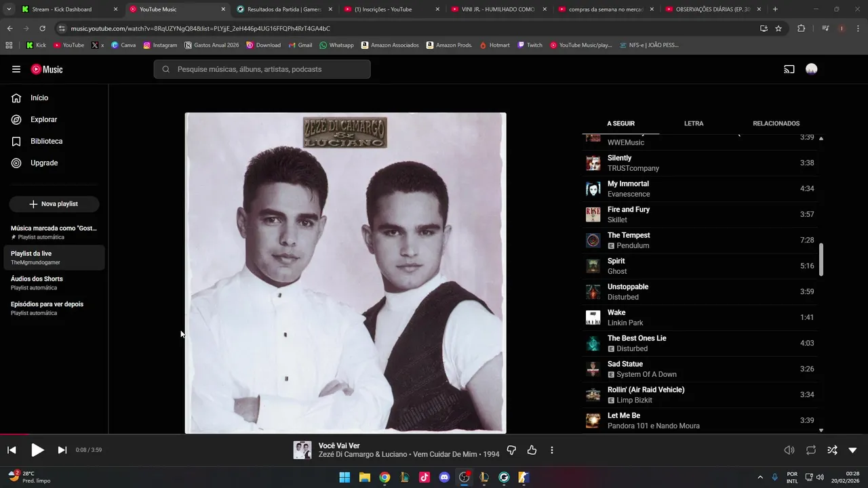Open the player three-dot options menu
The image size is (868, 488).
552,450
